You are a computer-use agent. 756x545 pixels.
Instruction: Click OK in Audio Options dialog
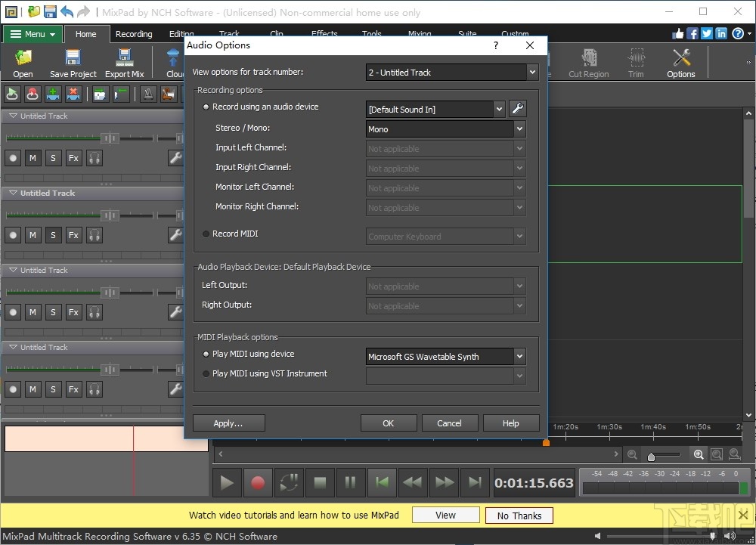[x=388, y=423]
